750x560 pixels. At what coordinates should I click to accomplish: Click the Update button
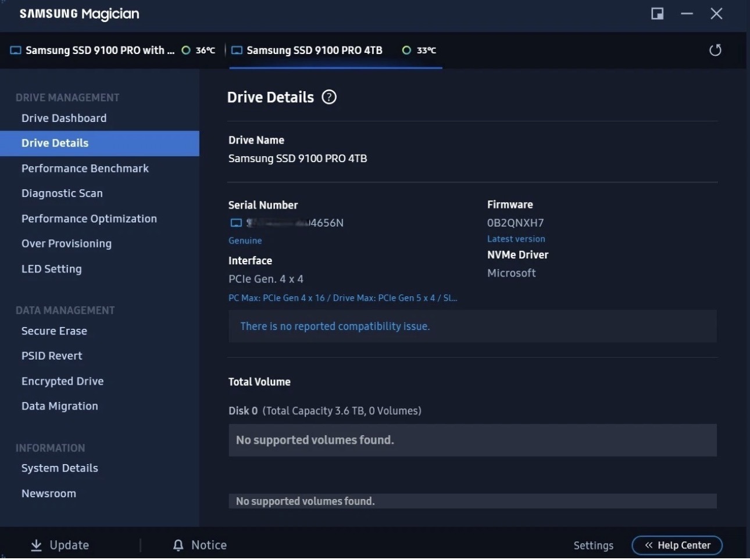pos(60,545)
